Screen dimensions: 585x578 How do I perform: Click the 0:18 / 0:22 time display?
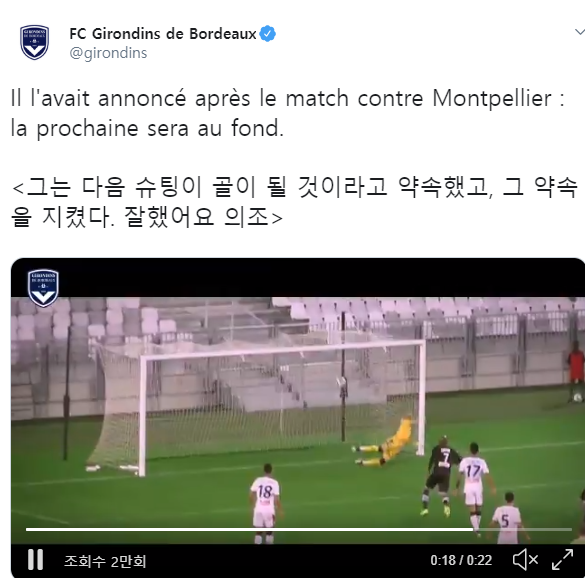coord(461,560)
